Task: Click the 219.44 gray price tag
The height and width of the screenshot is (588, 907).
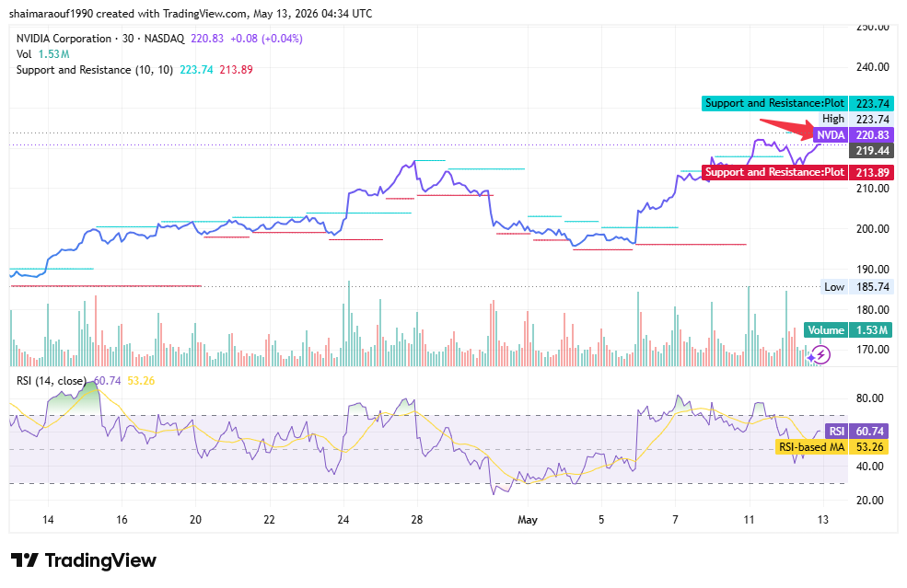Action: [871, 151]
